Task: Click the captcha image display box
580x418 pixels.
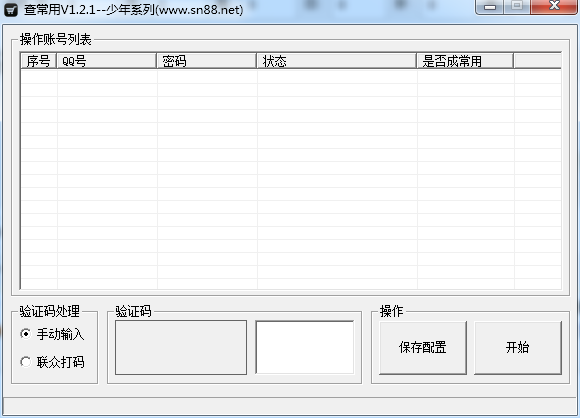Action: [x=181, y=347]
